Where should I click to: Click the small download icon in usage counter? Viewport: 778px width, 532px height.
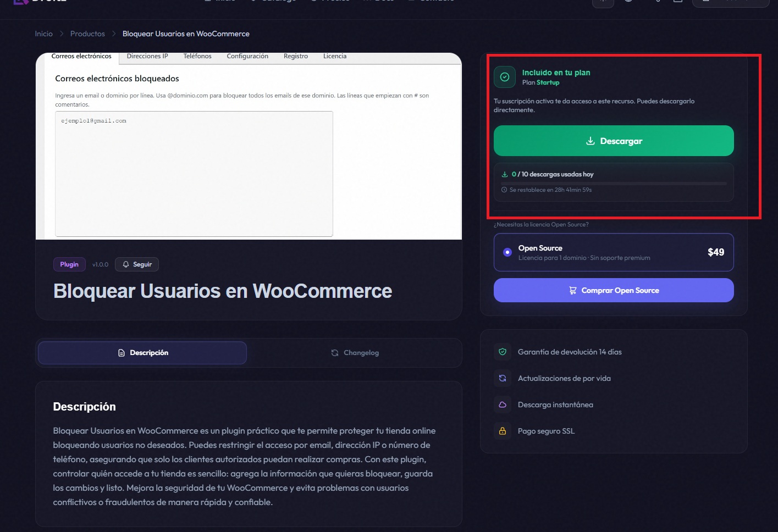504,174
